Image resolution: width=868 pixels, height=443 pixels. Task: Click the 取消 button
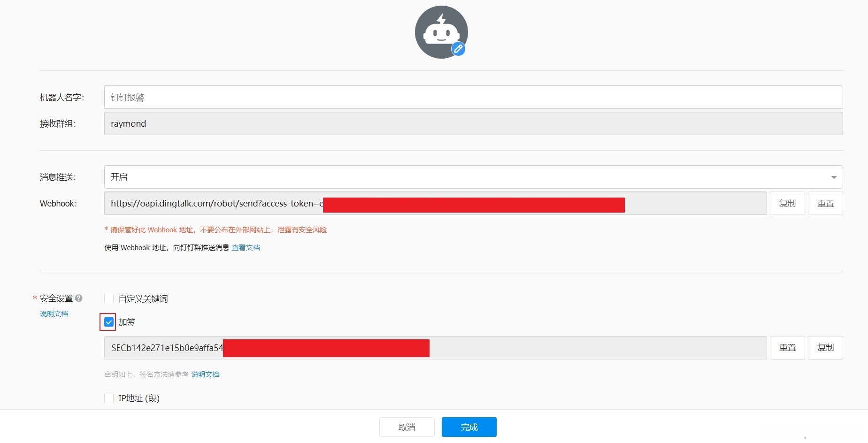407,427
